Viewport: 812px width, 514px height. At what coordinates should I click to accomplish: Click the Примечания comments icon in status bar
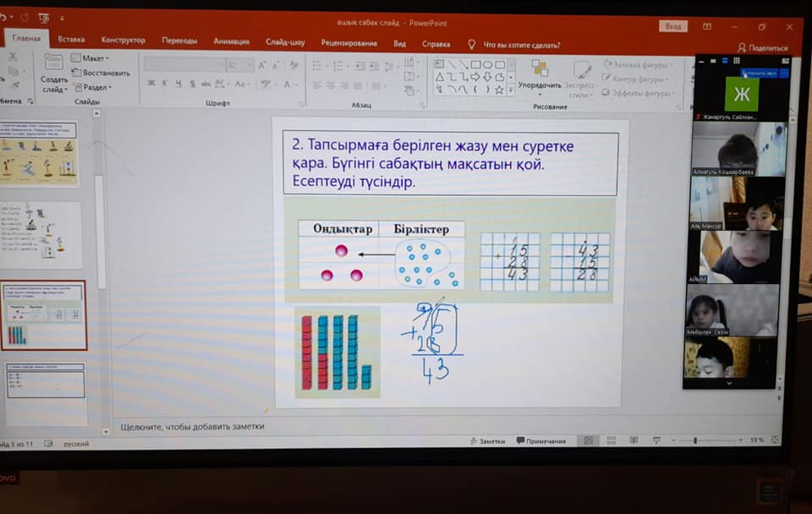pos(541,441)
